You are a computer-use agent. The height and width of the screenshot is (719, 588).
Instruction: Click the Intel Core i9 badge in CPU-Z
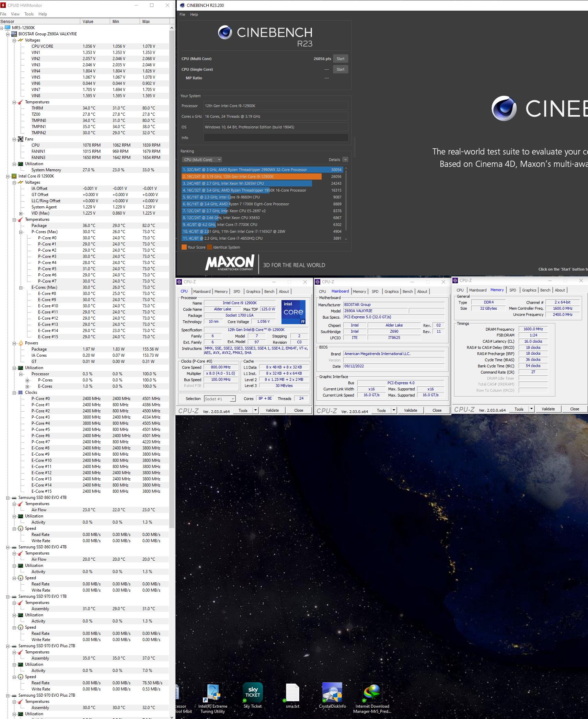coord(293,312)
